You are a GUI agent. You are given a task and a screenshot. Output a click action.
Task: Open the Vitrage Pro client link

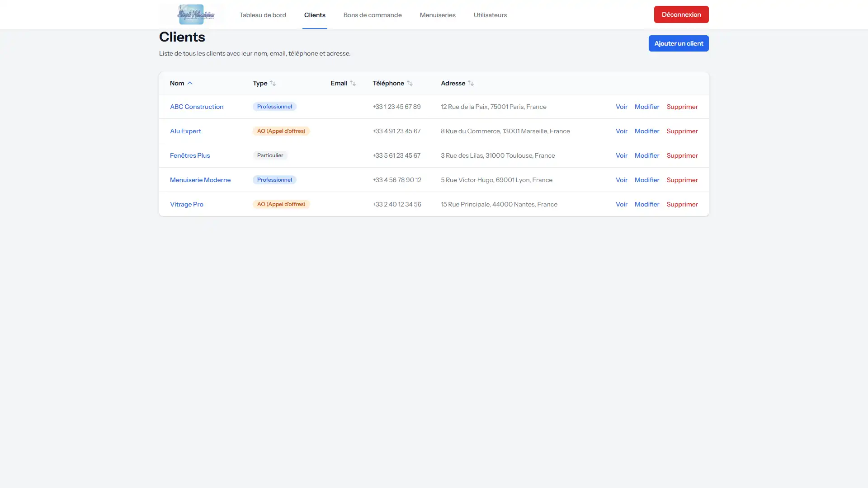point(187,204)
